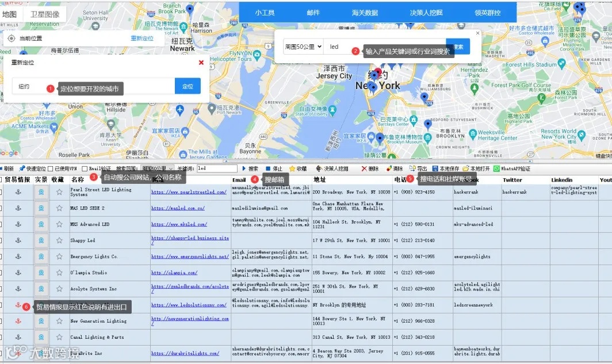612x364 pixels.
Task: Click the Twitter column header
Action: (512, 180)
